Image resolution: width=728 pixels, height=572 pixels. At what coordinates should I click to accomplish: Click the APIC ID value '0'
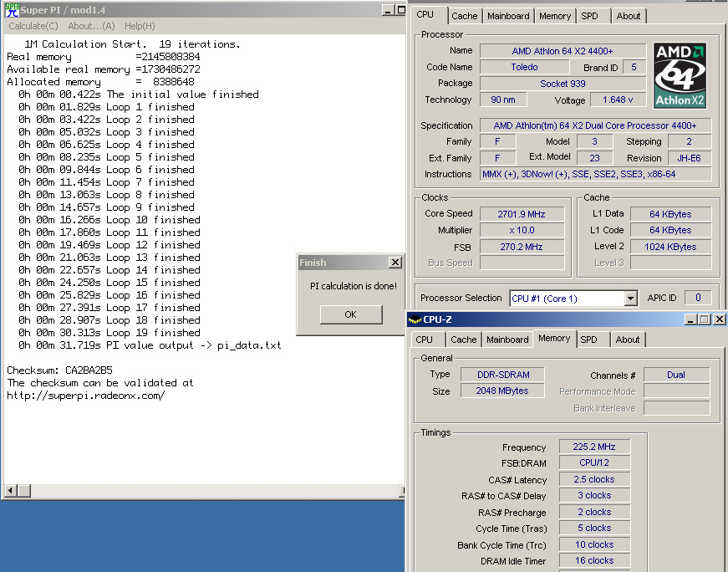point(698,298)
